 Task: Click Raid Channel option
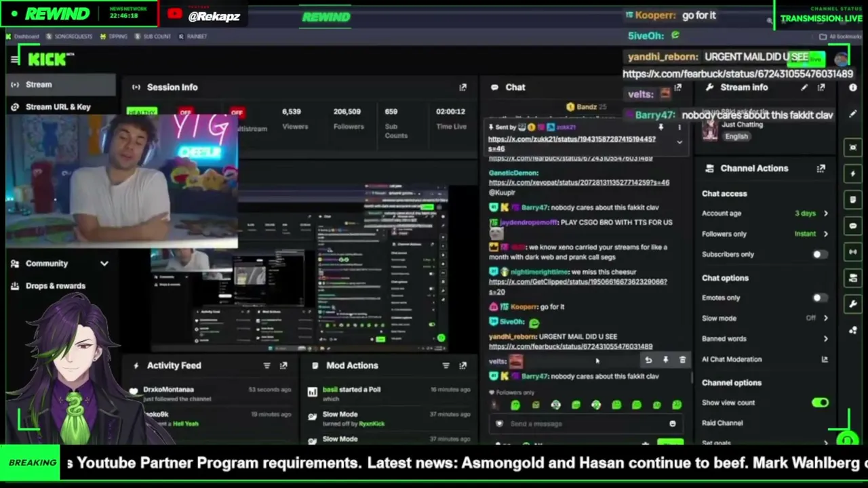tap(722, 423)
